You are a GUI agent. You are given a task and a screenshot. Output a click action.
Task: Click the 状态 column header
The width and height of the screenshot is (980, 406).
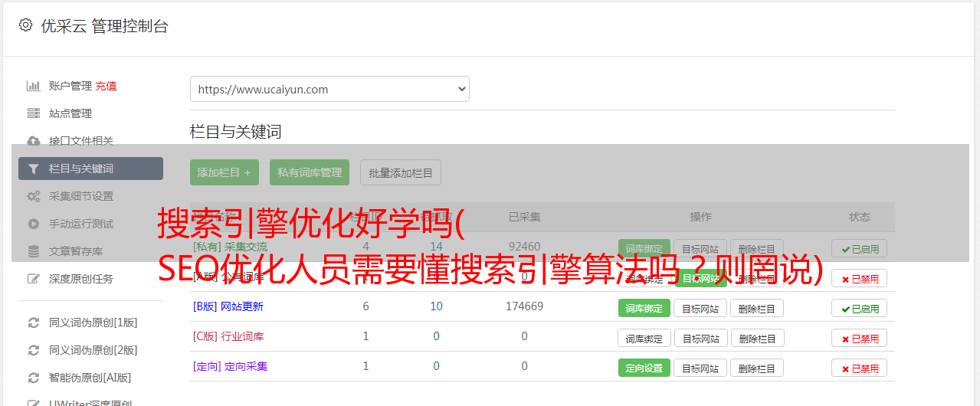[860, 217]
